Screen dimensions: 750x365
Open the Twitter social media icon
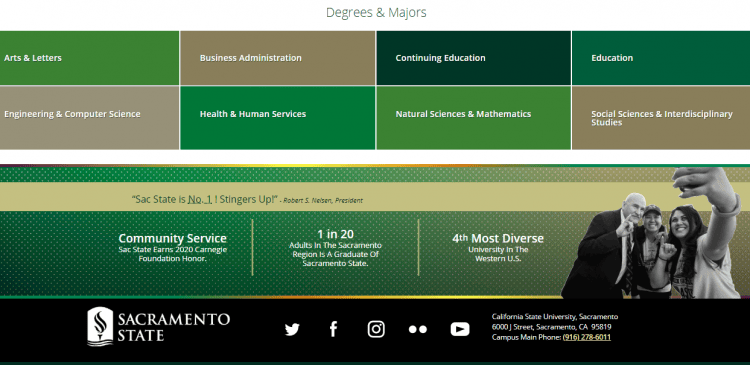point(292,329)
